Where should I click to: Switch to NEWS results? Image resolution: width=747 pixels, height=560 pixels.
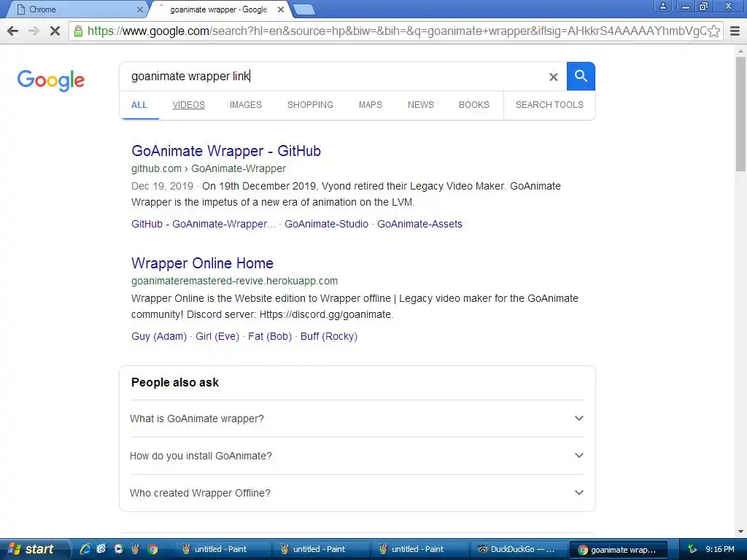(x=421, y=105)
